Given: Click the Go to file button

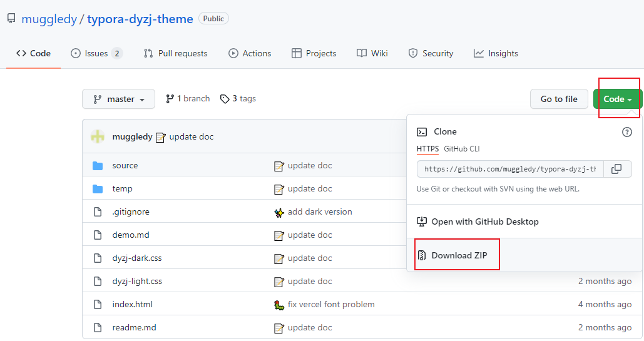Looking at the screenshot, I should coord(559,99).
